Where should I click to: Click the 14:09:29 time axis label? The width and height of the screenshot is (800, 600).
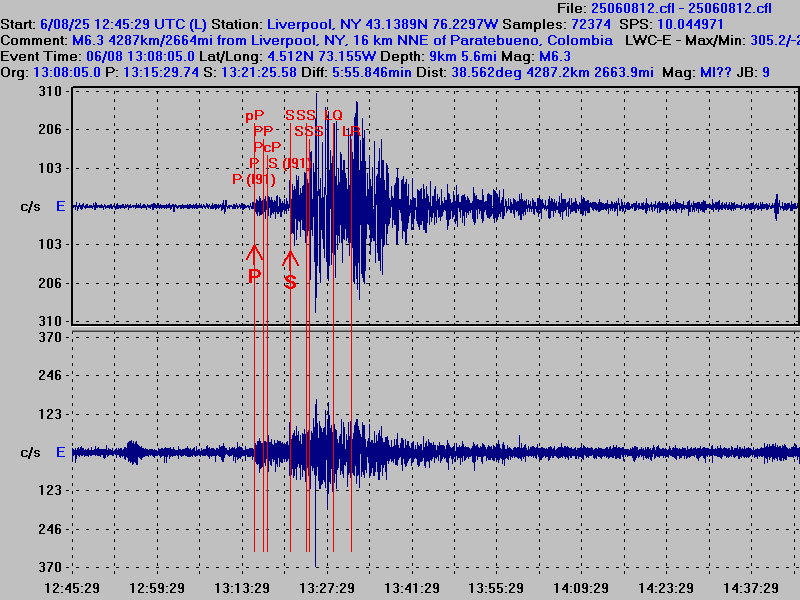point(581,588)
